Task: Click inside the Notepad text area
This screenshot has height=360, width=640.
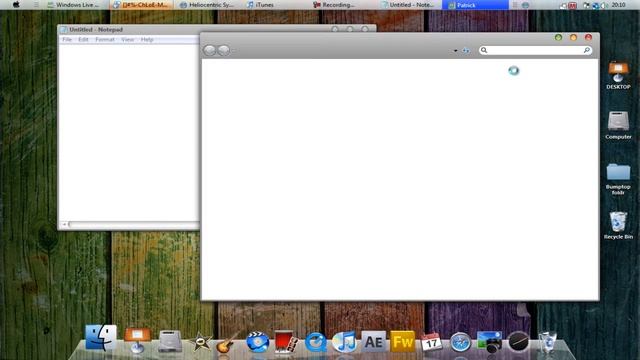Action: pos(129,133)
